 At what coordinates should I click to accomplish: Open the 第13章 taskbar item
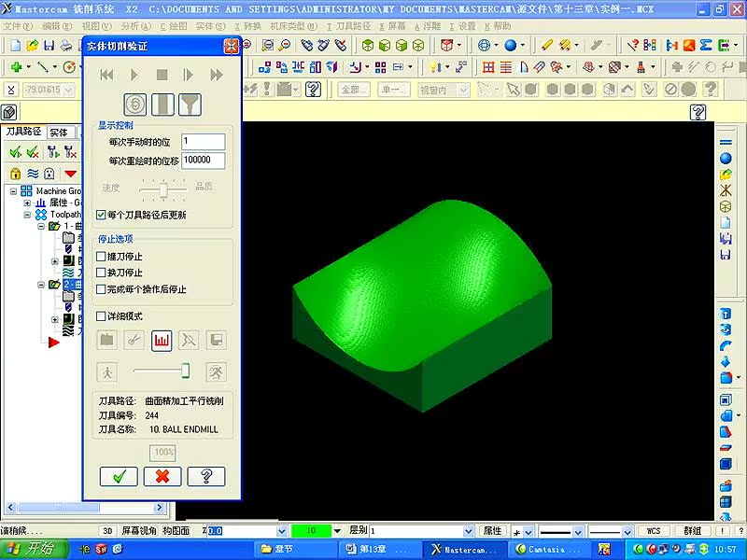coord(379,550)
